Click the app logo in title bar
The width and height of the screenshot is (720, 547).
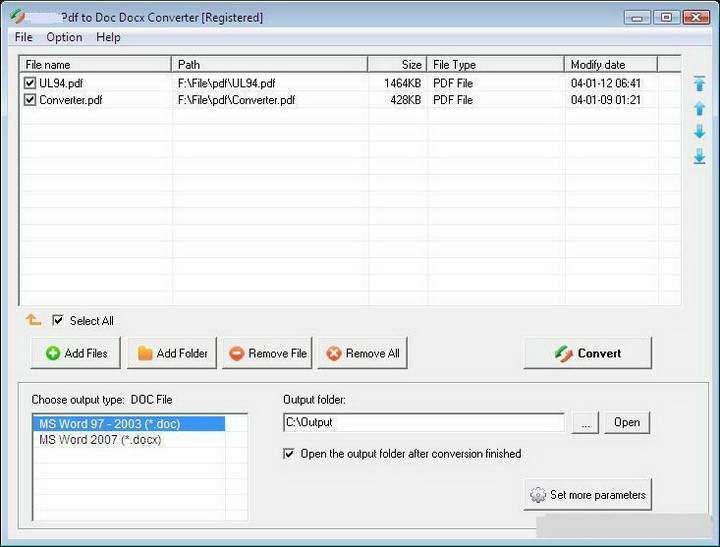coord(17,17)
